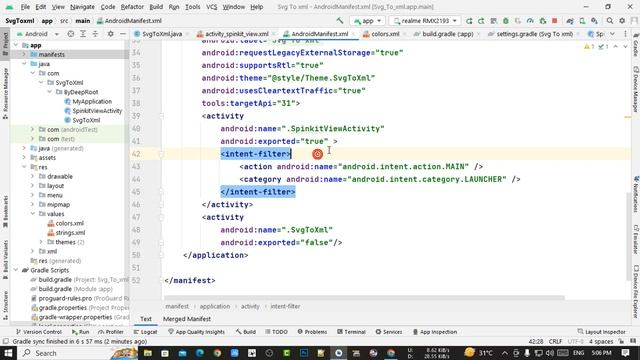640x360 pixels.
Task: Open project panel gear options
Action: tap(110, 34)
